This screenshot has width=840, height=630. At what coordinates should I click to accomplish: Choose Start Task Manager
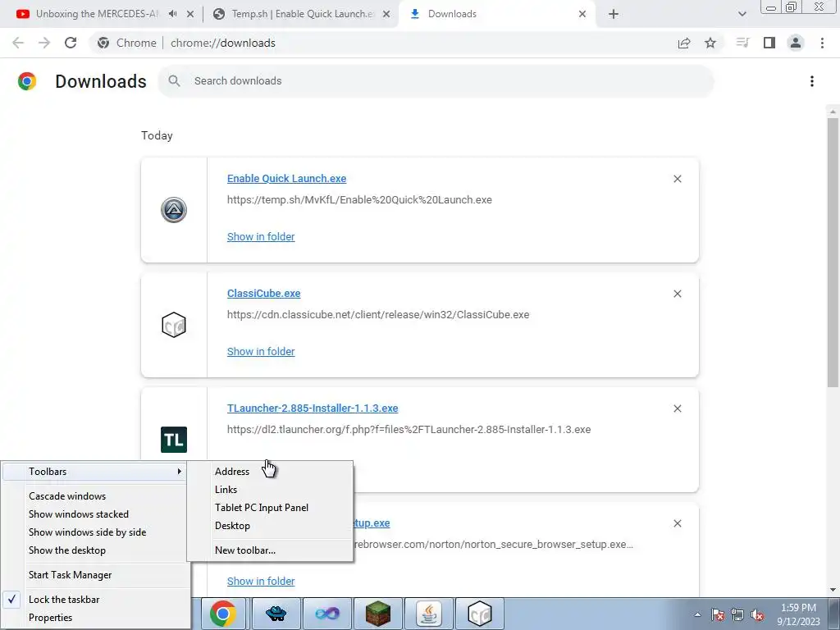click(97, 575)
